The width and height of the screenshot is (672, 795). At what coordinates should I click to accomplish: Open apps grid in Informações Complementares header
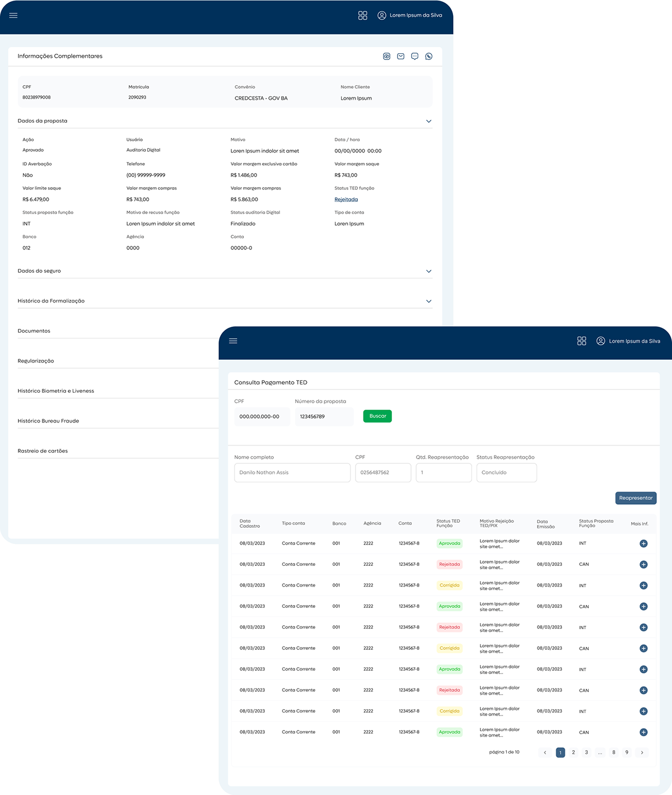click(x=363, y=16)
